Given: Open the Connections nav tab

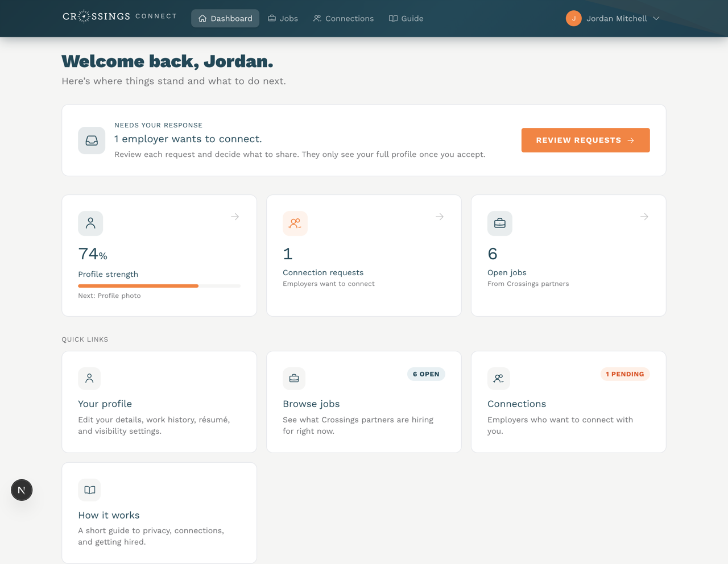Looking at the screenshot, I should [x=343, y=18].
